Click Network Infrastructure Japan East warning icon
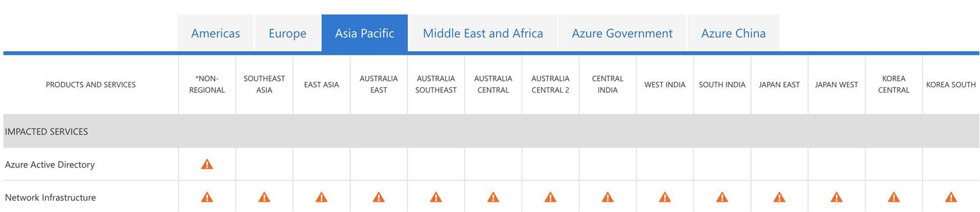This screenshot has height=212, width=980. pos(779,197)
